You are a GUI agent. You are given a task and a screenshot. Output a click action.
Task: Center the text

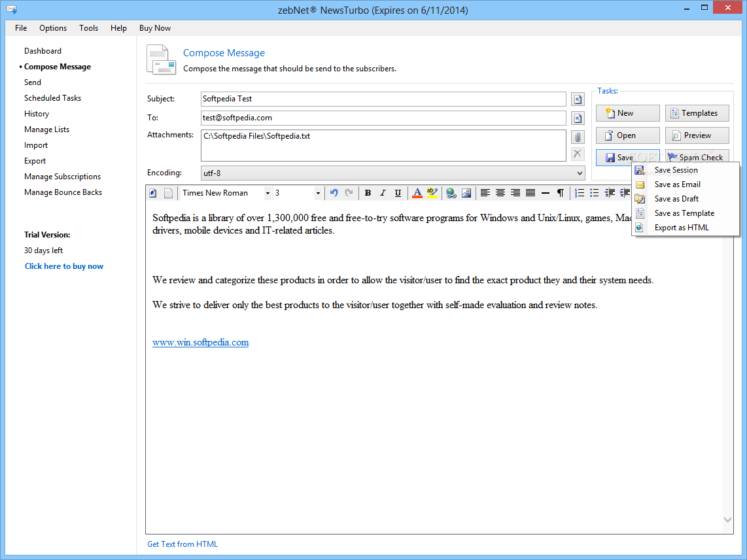coord(500,193)
